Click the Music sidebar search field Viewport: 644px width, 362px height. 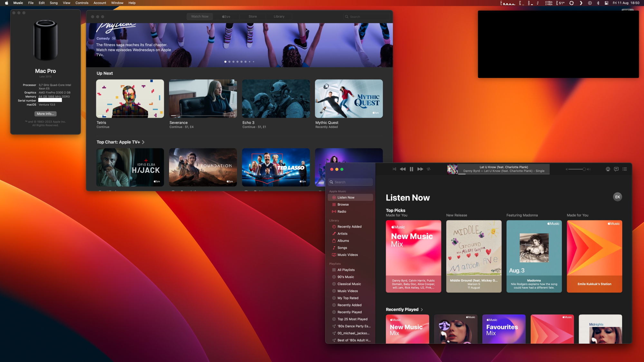pyautogui.click(x=351, y=182)
